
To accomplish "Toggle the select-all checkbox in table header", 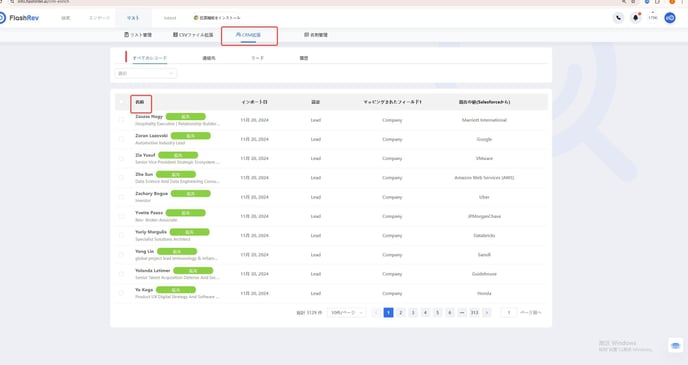I will [122, 102].
